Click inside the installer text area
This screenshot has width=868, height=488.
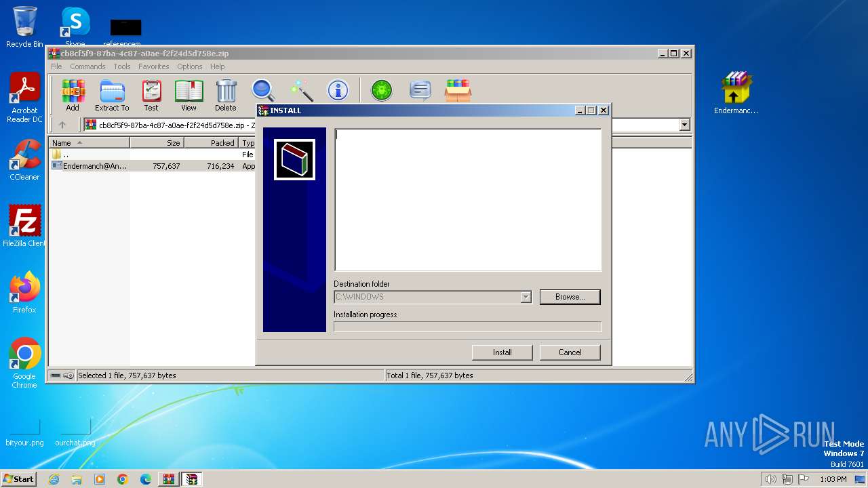point(468,200)
